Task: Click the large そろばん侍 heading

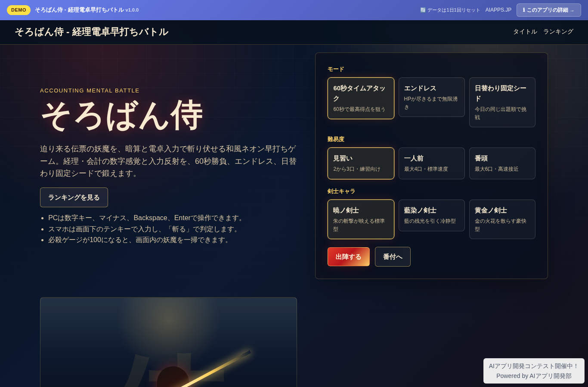Action: (x=121, y=116)
